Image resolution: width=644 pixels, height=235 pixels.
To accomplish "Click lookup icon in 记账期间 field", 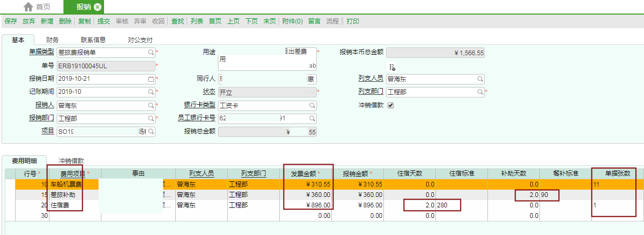I will click(151, 92).
